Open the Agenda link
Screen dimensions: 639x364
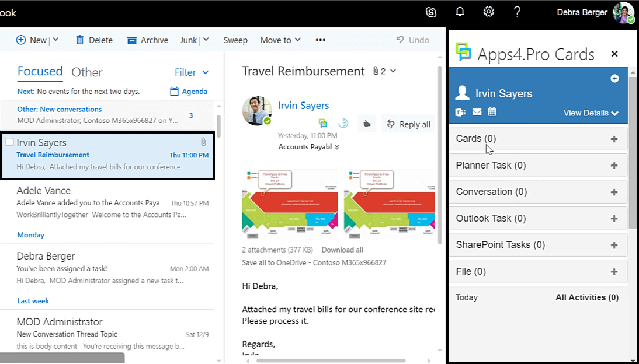click(x=188, y=91)
